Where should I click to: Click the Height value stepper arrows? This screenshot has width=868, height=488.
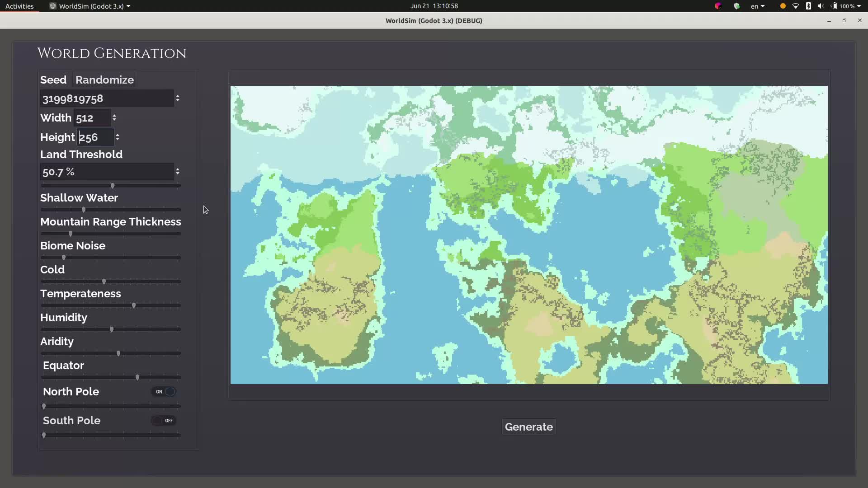point(118,137)
